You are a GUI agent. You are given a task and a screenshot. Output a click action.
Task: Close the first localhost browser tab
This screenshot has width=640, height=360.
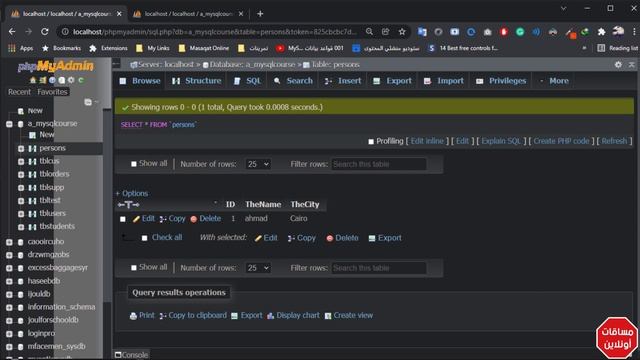pos(119,13)
